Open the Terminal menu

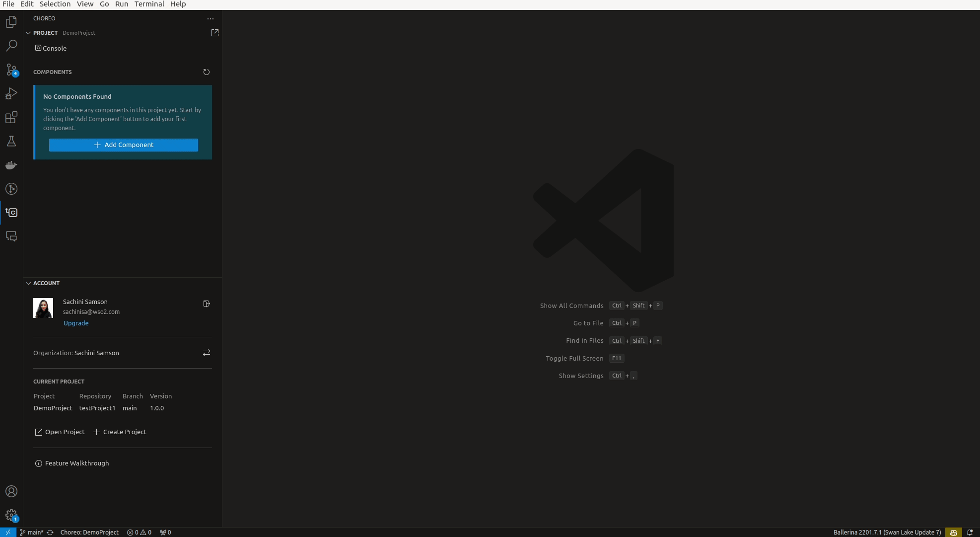pyautogui.click(x=149, y=4)
